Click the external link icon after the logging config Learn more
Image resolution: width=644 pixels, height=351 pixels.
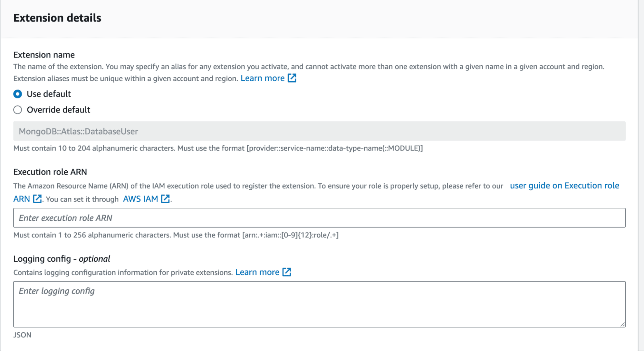[287, 272]
